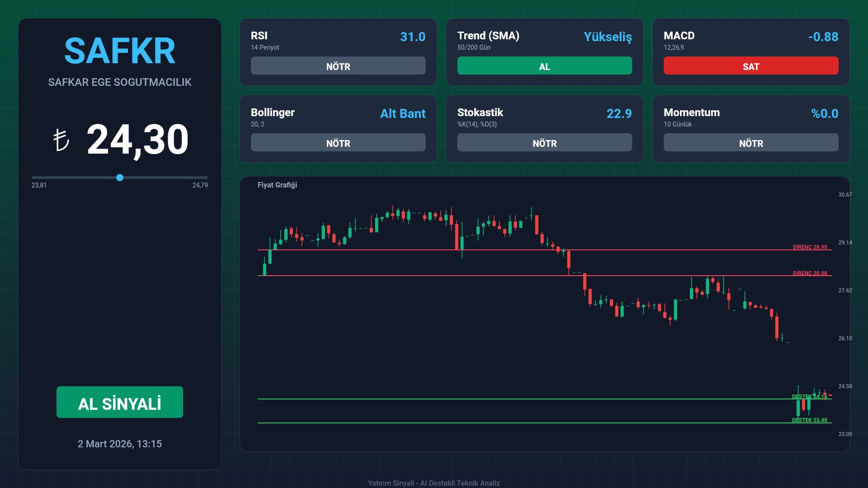
Task: Click the red SAT badge under MACD
Action: click(x=751, y=66)
